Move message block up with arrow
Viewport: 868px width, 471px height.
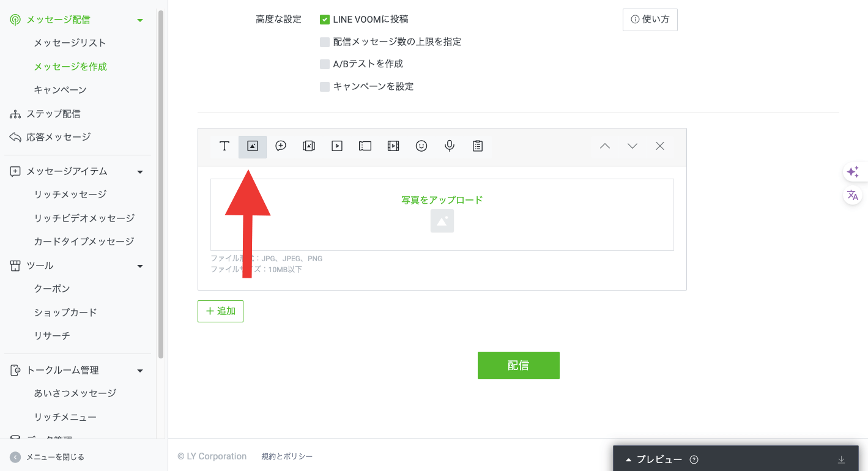(605, 146)
